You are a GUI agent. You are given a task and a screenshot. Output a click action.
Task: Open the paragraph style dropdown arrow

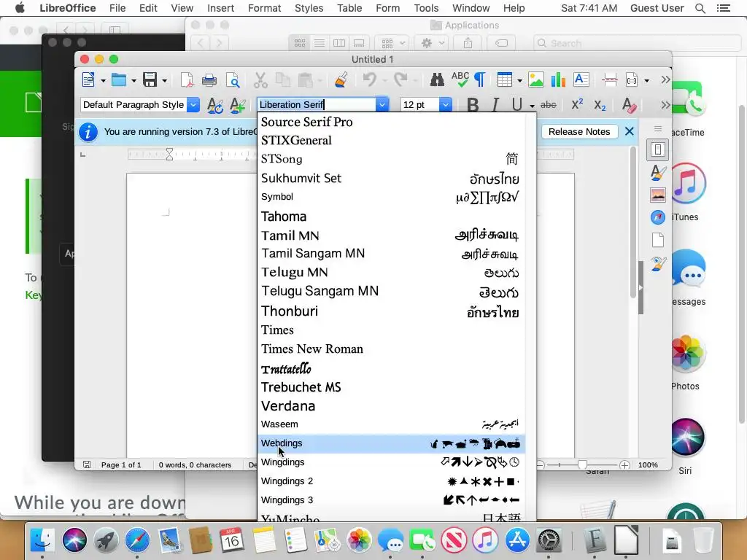pos(193,105)
